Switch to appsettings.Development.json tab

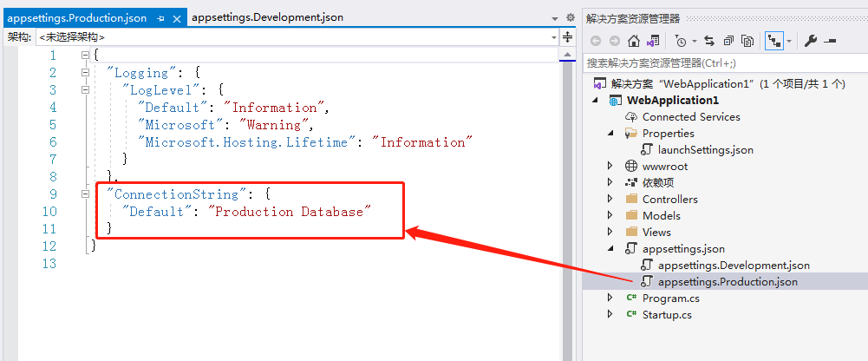pyautogui.click(x=267, y=17)
